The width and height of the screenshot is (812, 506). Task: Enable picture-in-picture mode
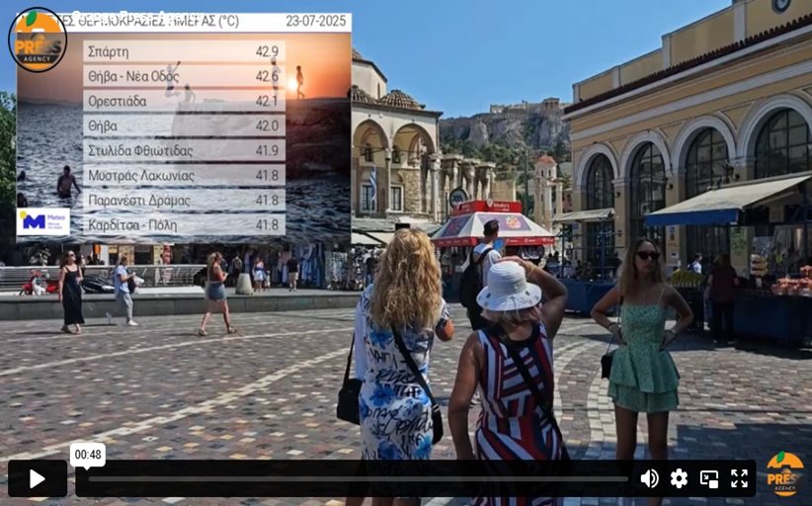[709, 478]
